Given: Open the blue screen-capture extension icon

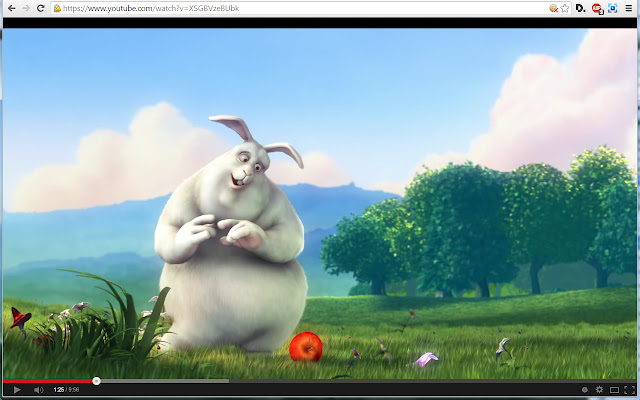Looking at the screenshot, I should (613, 8).
